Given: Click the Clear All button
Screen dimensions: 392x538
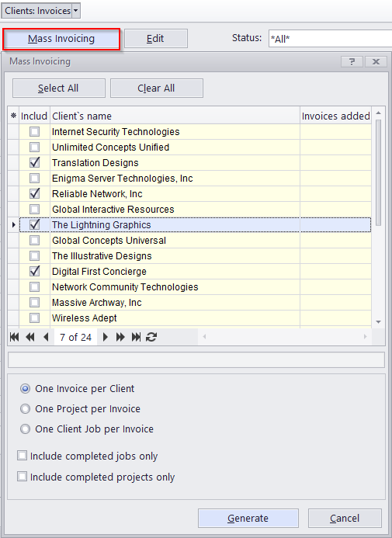Looking at the screenshot, I should [x=156, y=89].
